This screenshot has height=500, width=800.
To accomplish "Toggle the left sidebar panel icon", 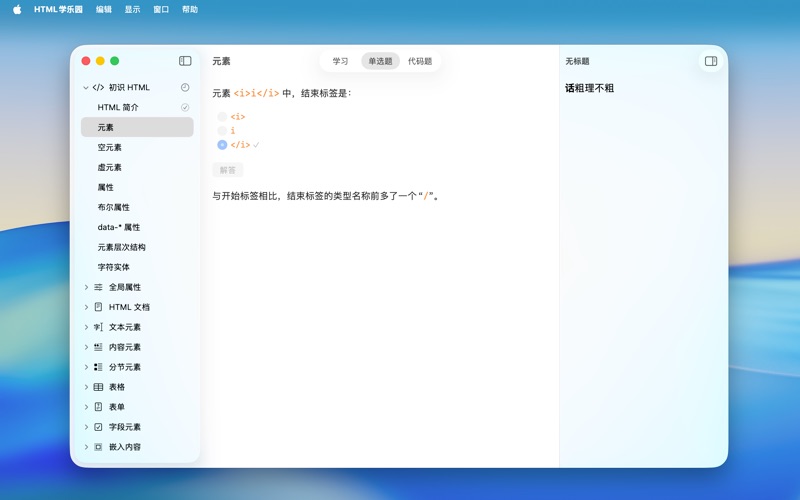I will [185, 61].
